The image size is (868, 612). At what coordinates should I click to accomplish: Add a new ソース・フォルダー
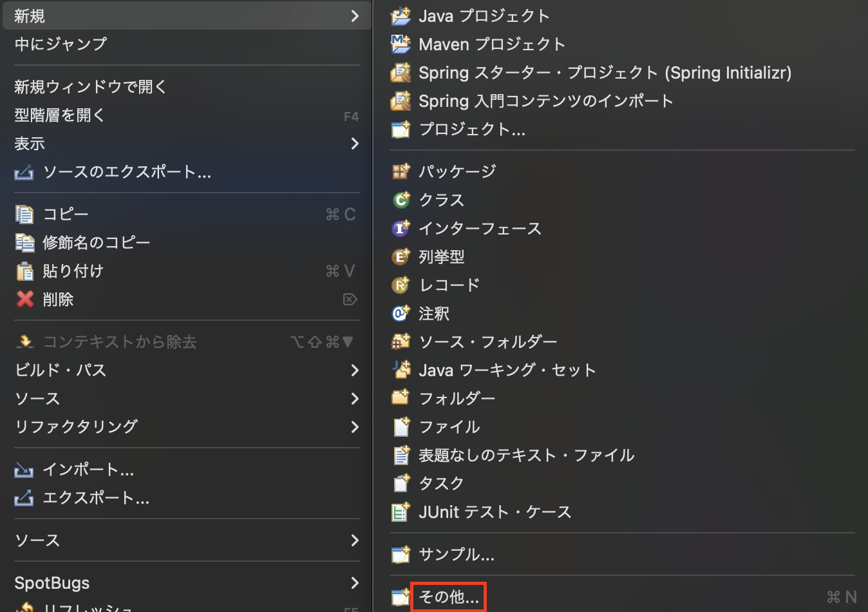tap(487, 341)
